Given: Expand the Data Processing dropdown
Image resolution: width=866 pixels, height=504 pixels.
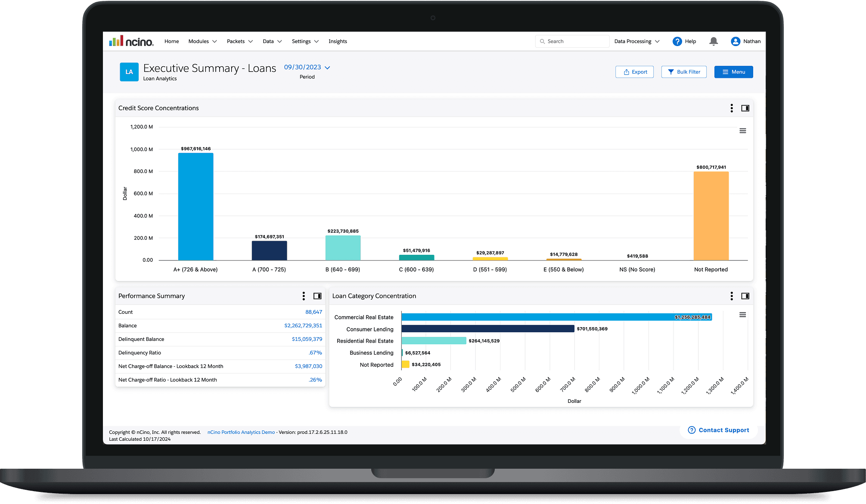Looking at the screenshot, I should point(637,41).
